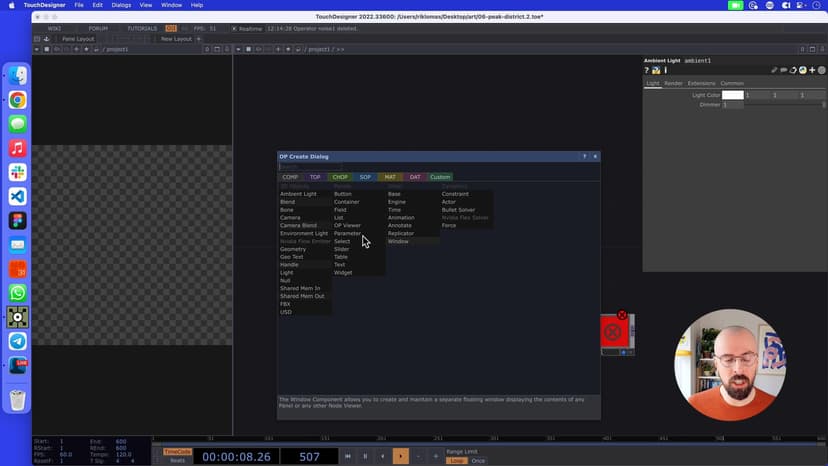Open Visual Studio Code from the Dock
The image size is (828, 466).
pos(17,196)
